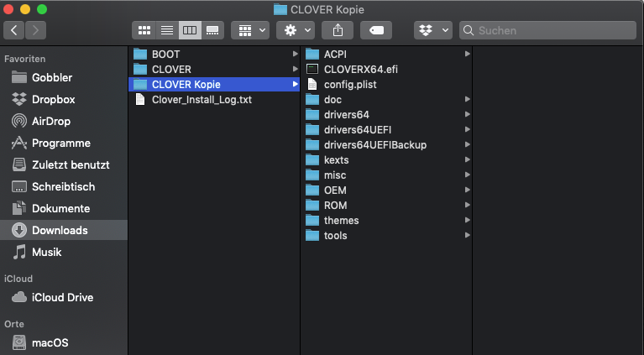Select the doc folder
644x355 pixels.
pyautogui.click(x=386, y=100)
